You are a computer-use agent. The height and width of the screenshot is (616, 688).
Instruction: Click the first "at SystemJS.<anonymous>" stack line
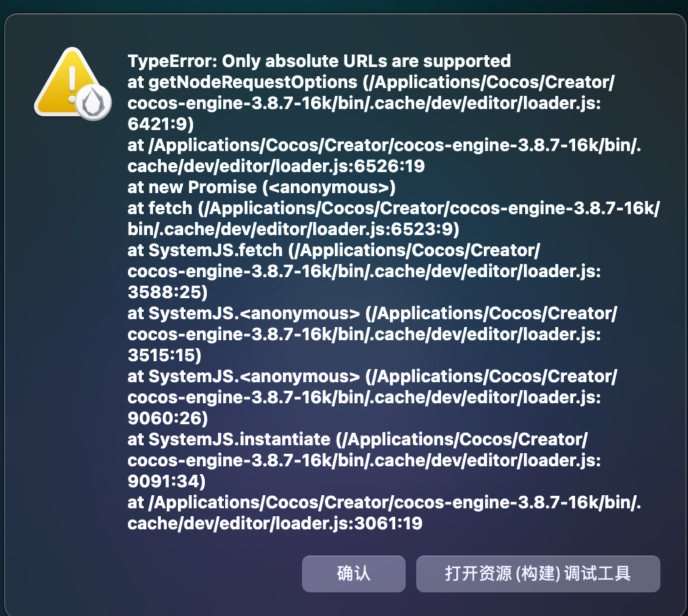372,314
